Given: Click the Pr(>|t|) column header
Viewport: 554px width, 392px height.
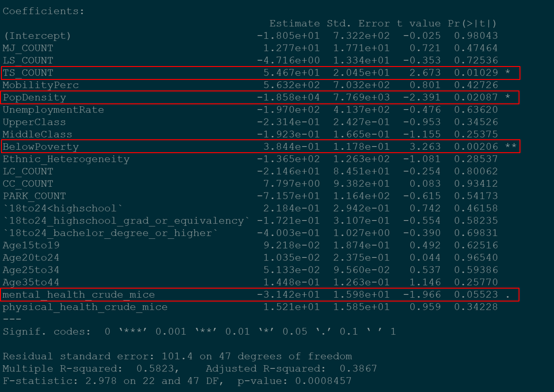Looking at the screenshot, I should point(473,23).
